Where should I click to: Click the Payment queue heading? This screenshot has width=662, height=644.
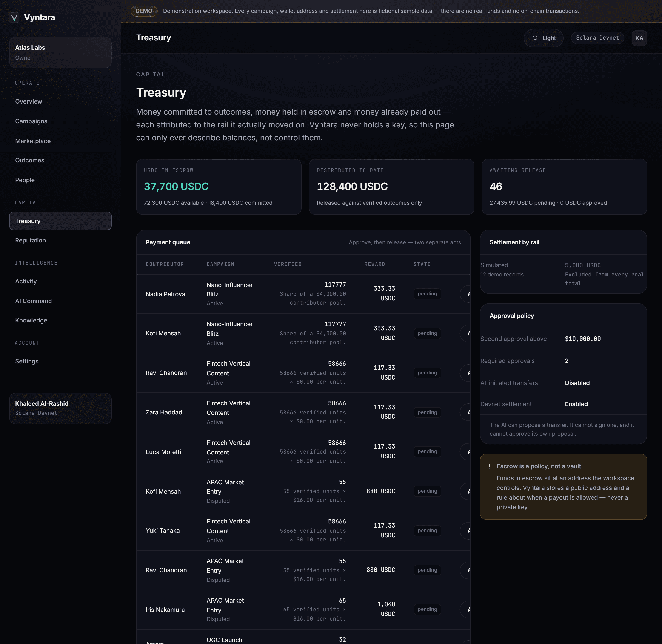click(168, 242)
